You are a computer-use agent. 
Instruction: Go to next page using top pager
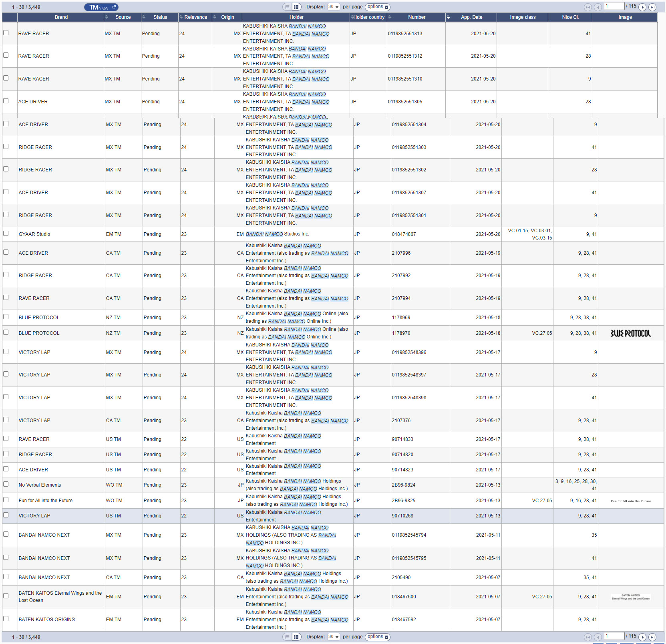[x=642, y=7]
